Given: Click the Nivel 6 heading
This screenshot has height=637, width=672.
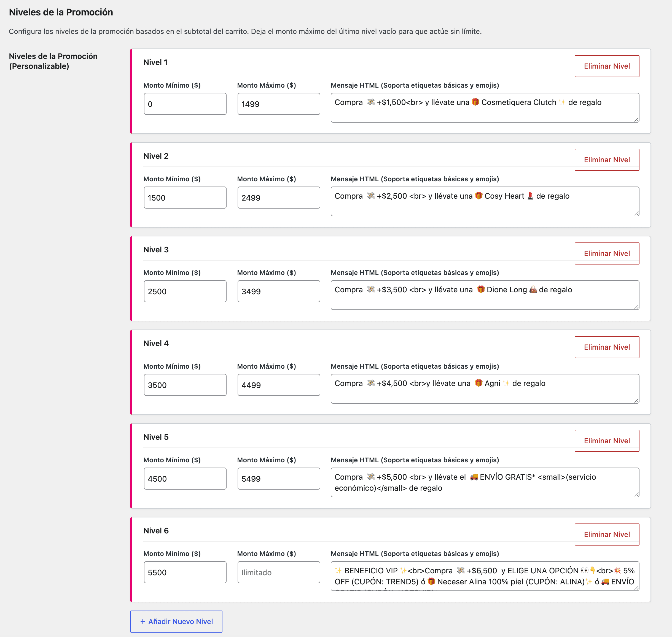Looking at the screenshot, I should coord(156,531).
